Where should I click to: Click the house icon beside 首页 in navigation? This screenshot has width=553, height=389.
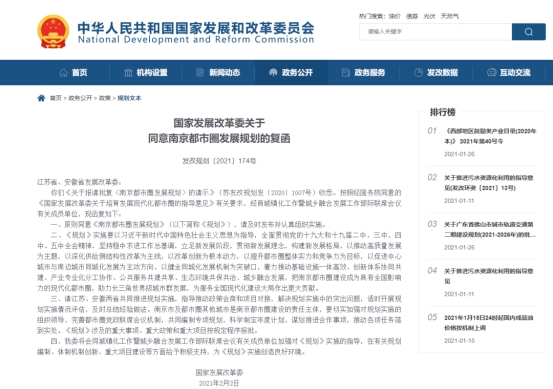pyautogui.click(x=63, y=73)
